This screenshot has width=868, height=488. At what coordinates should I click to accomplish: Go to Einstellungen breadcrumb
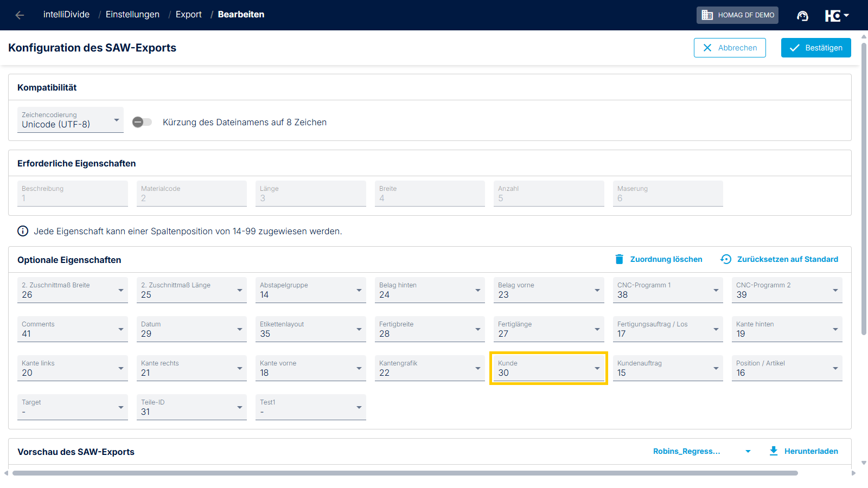click(x=132, y=15)
